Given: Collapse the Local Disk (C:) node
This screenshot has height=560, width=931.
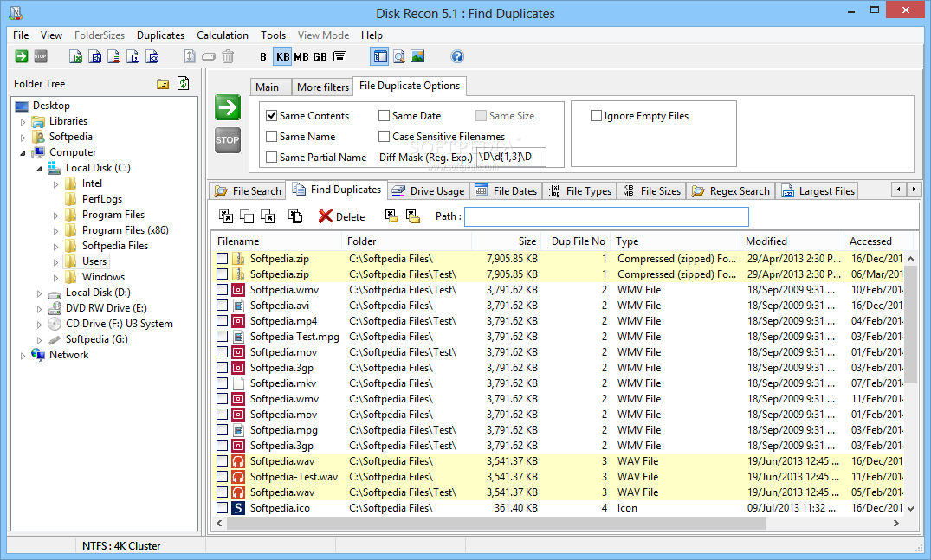Looking at the screenshot, I should (x=39, y=169).
